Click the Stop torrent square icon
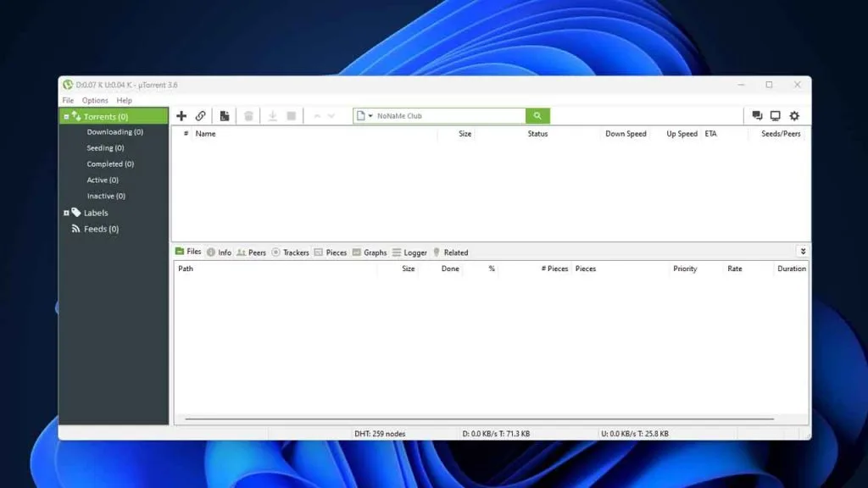Viewport: 868px width, 488px height. 292,115
